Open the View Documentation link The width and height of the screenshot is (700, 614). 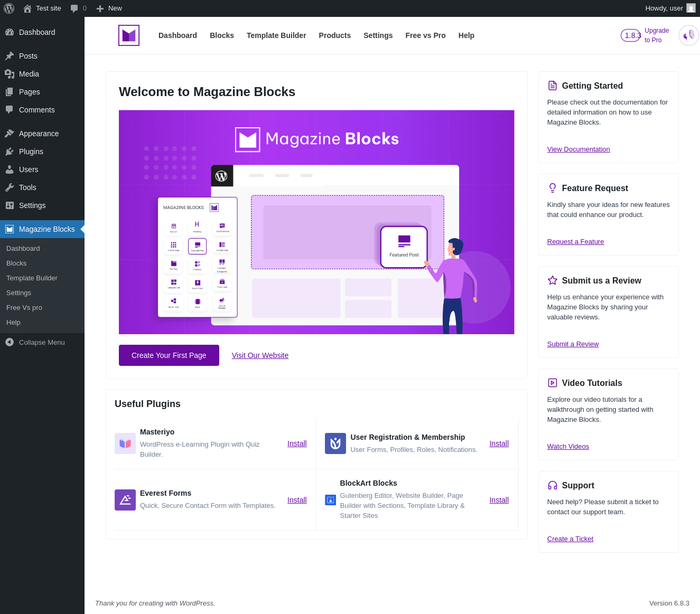tap(578, 149)
